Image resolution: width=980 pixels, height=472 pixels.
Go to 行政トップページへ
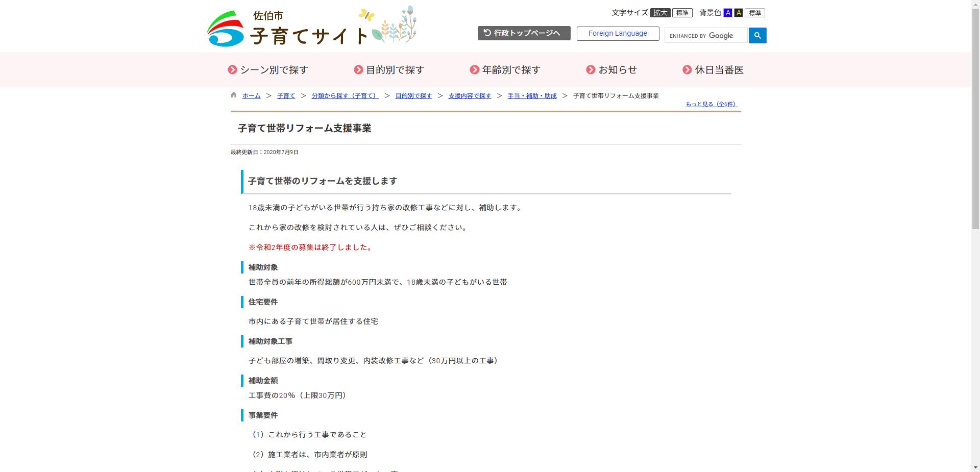[x=524, y=33]
